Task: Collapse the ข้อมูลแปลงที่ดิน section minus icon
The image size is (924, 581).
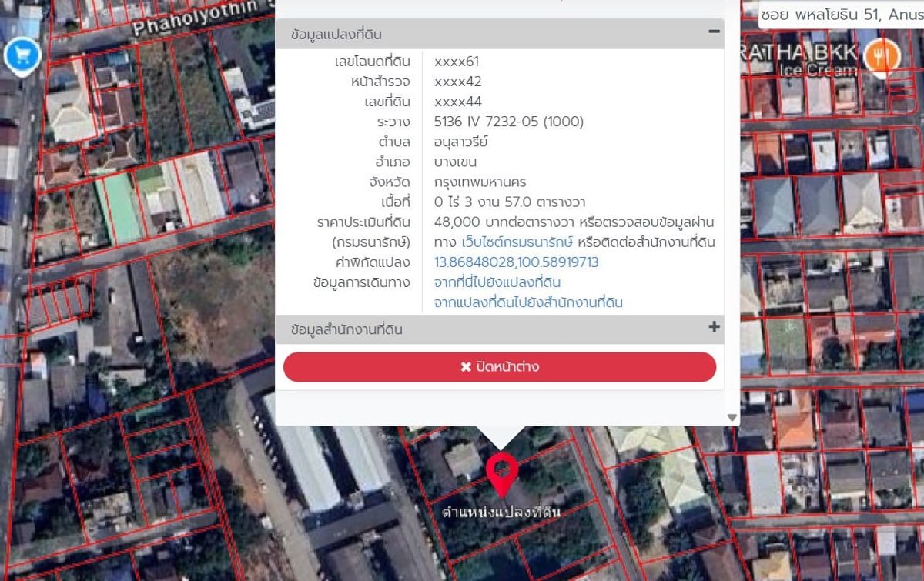Action: click(714, 32)
